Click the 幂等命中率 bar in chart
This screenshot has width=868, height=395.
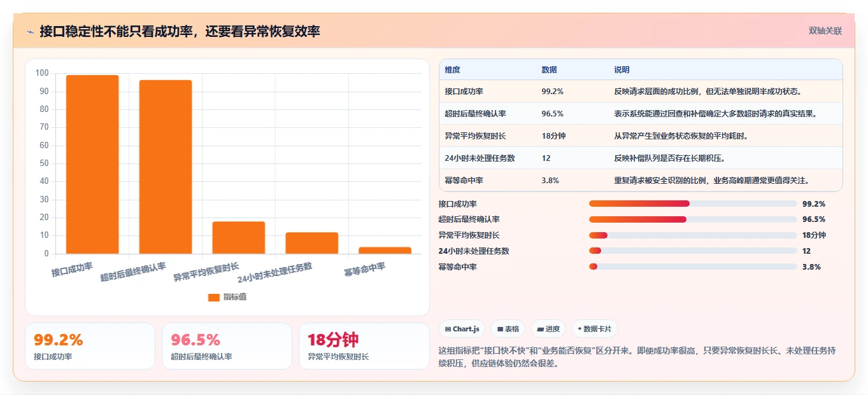pyautogui.click(x=385, y=251)
